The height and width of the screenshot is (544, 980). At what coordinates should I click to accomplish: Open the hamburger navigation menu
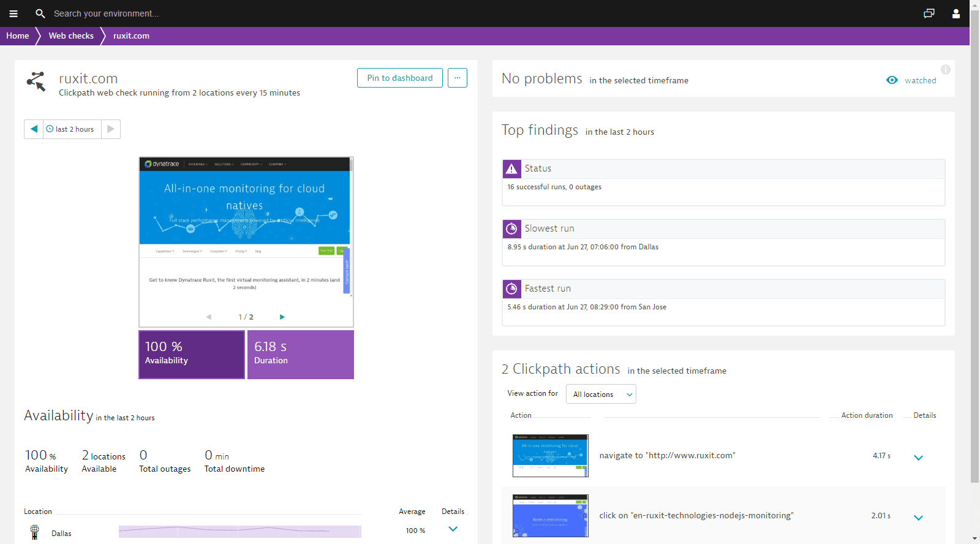click(13, 13)
